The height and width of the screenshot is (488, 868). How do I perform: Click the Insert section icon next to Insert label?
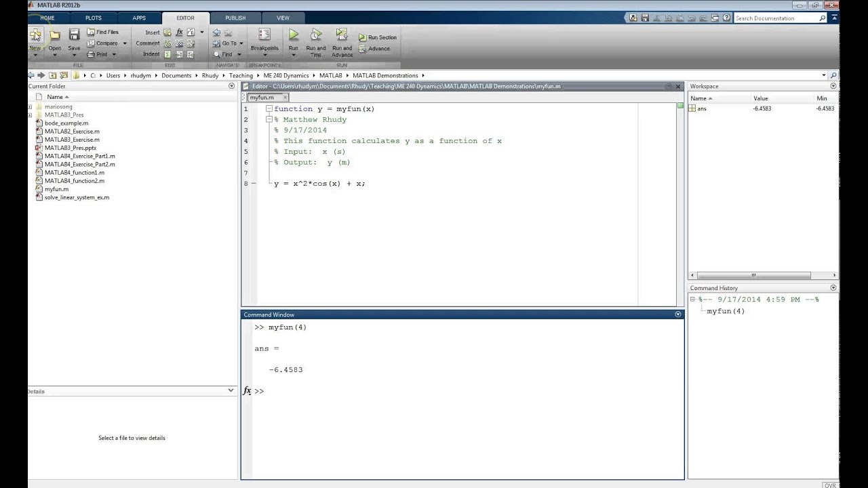pyautogui.click(x=167, y=32)
